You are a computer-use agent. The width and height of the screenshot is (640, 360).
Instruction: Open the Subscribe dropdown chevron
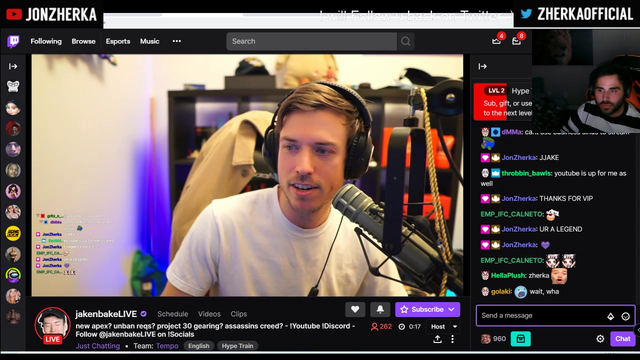tap(451, 309)
